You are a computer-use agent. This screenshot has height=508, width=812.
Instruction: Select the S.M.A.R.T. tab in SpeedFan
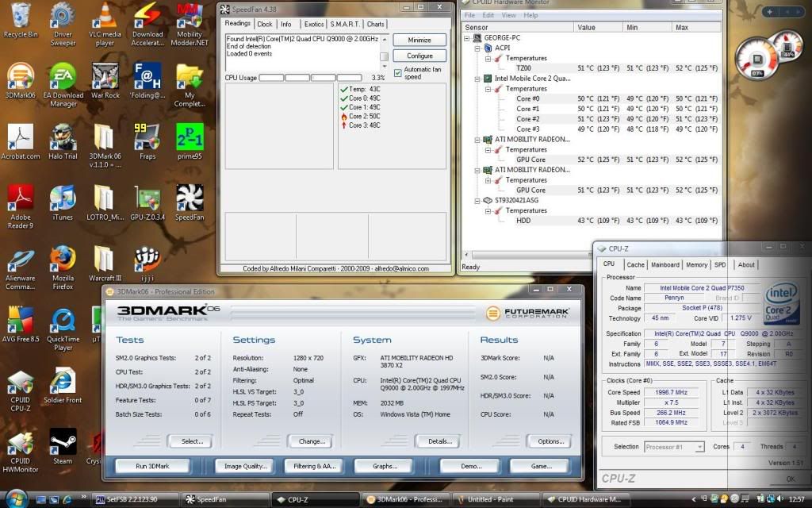click(345, 24)
